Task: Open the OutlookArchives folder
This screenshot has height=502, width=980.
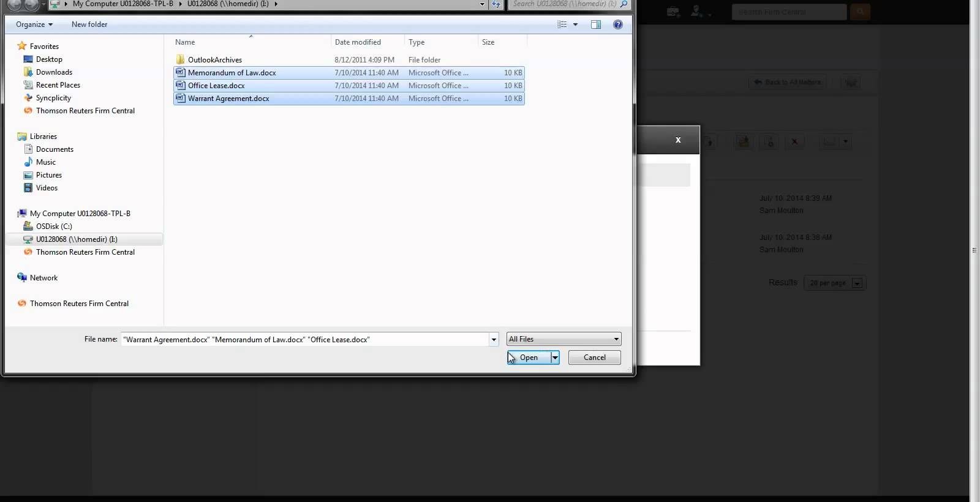Action: click(x=214, y=60)
